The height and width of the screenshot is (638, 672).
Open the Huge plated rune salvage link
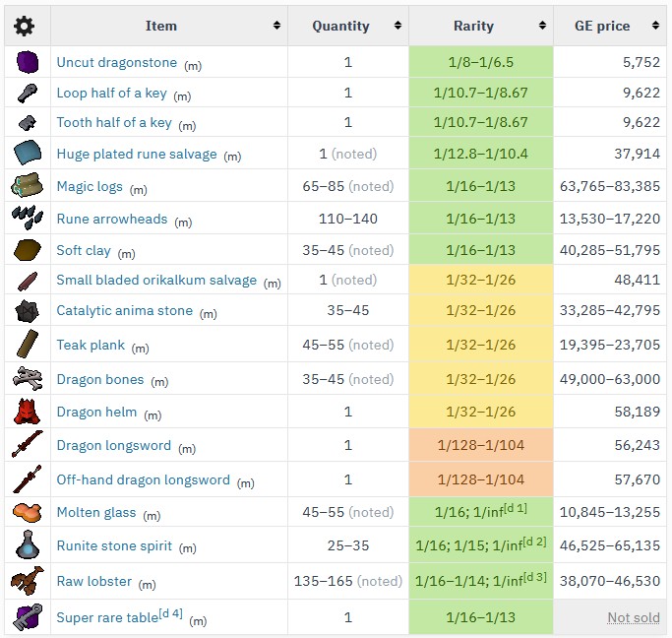point(137,154)
